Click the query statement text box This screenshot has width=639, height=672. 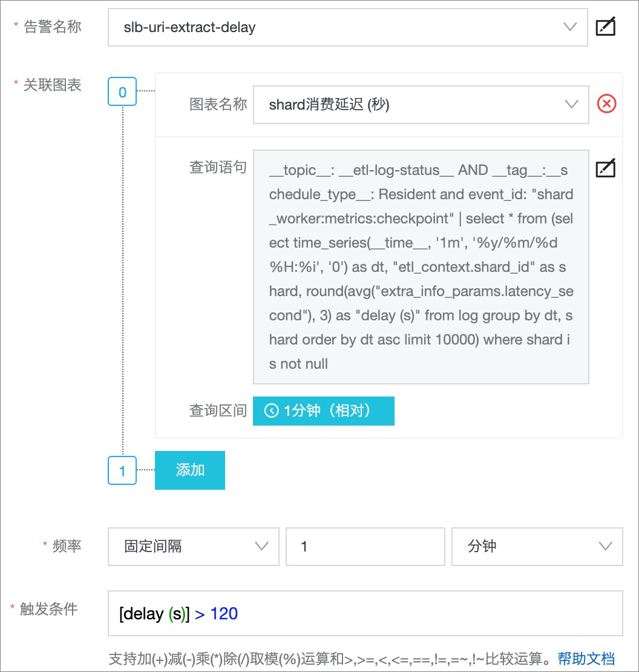click(x=421, y=266)
